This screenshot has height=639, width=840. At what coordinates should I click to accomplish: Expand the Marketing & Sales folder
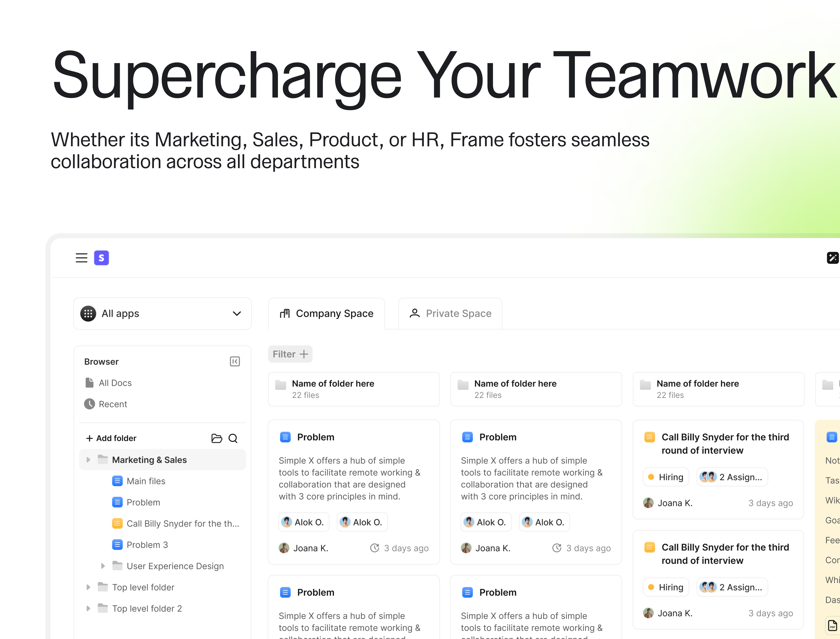[x=88, y=459]
